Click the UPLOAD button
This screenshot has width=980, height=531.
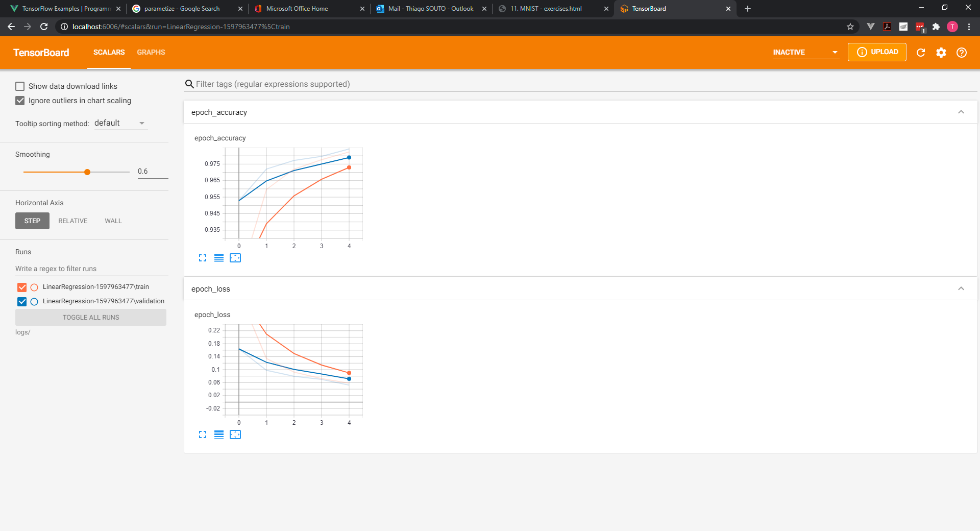877,52
